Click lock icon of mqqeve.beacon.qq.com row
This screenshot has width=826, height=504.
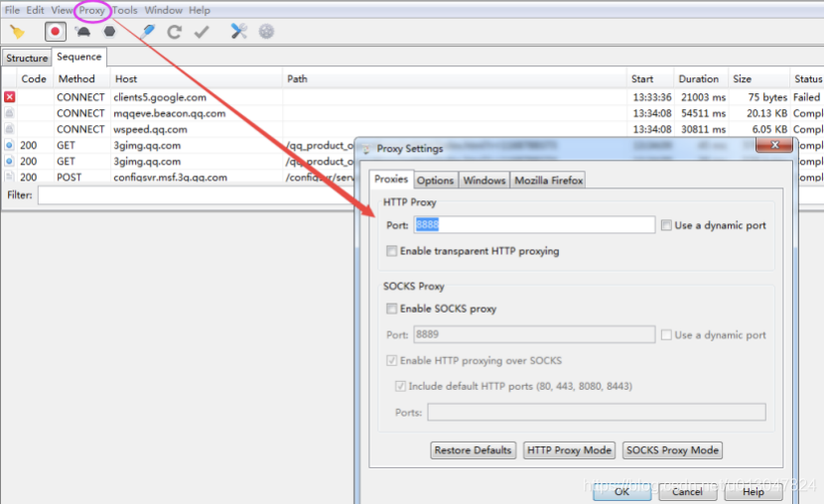[x=10, y=113]
